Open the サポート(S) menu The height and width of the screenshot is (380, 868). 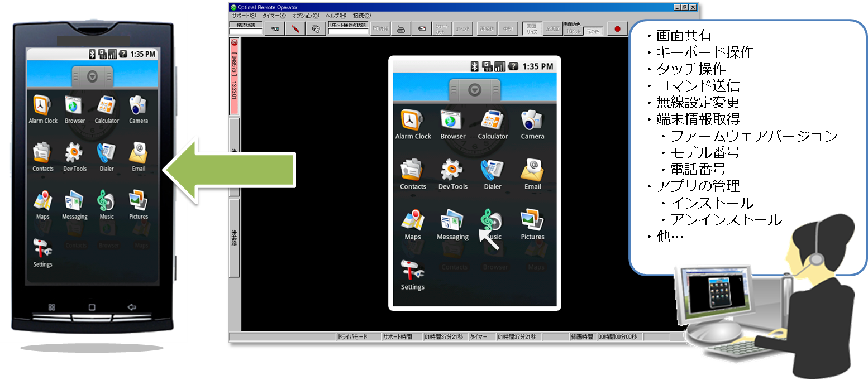pos(244,16)
